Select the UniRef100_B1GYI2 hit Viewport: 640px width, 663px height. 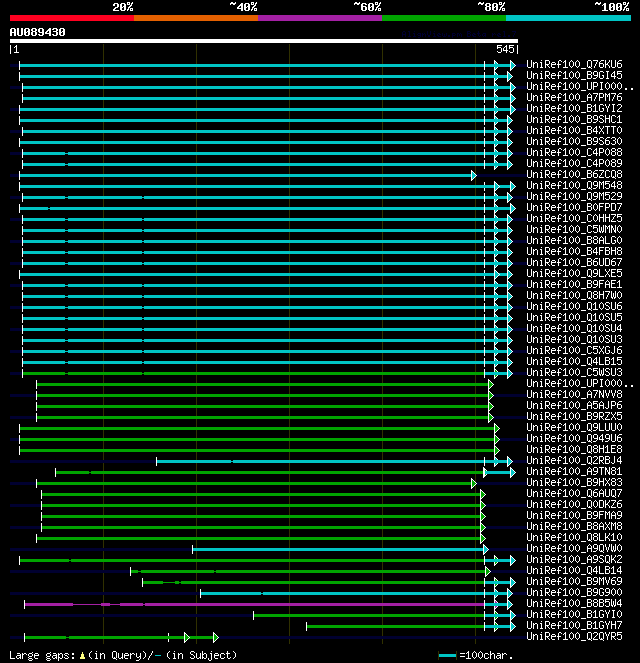574,108
